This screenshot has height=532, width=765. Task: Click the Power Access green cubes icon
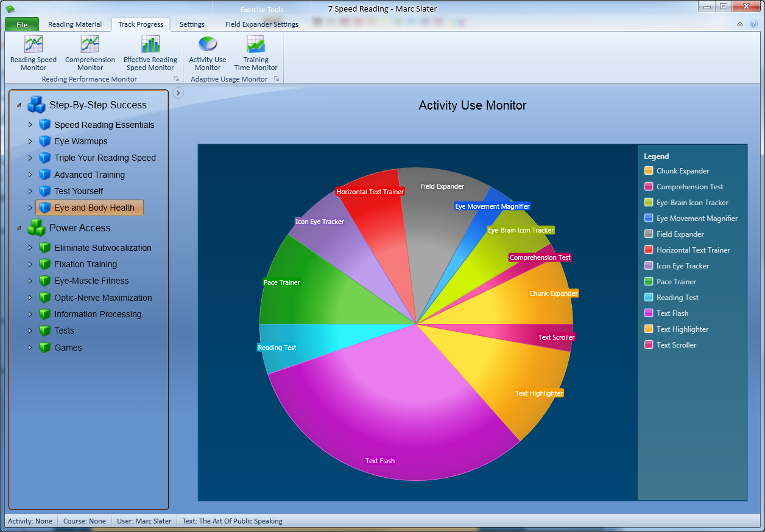coord(37,228)
